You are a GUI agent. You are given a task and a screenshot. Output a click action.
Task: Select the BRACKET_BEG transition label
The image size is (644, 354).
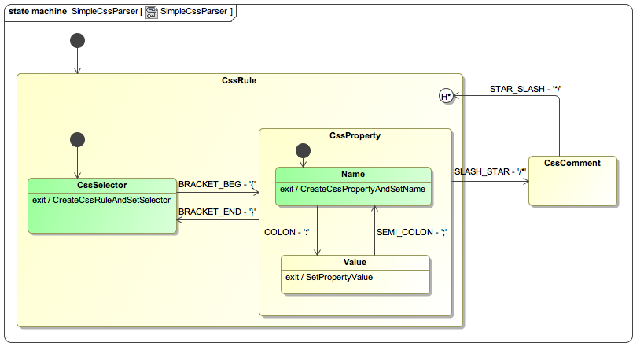(x=218, y=185)
